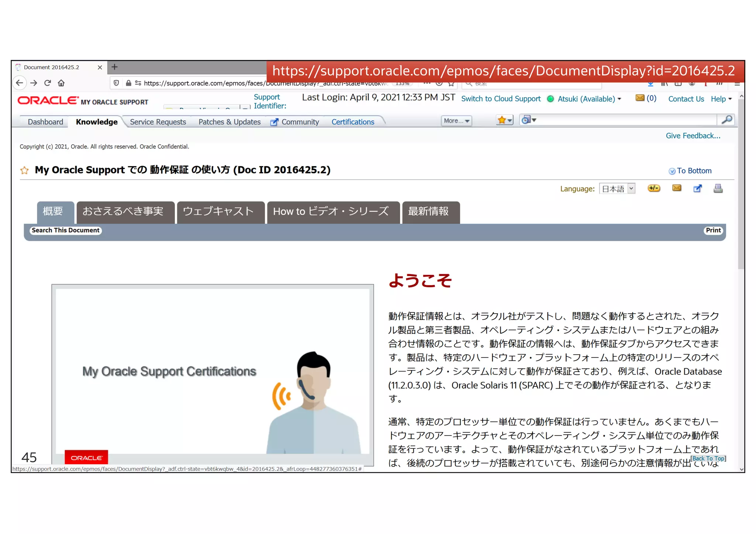Open the recent items icon dropdown near search
Screen dimensions: 756x534
point(529,120)
